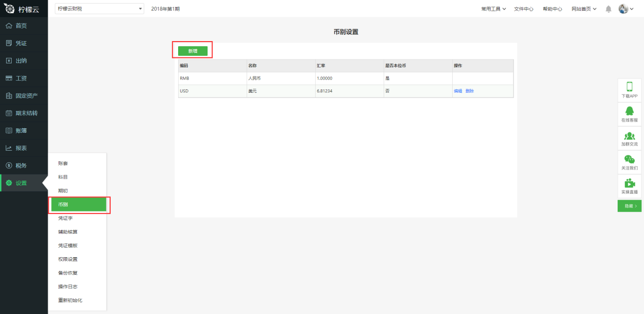
Task: Open 凭证 in the left sidebar
Action: tap(21, 43)
